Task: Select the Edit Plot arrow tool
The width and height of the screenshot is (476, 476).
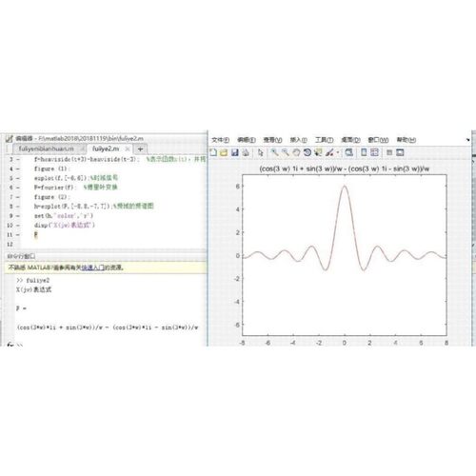Action: coord(261,152)
